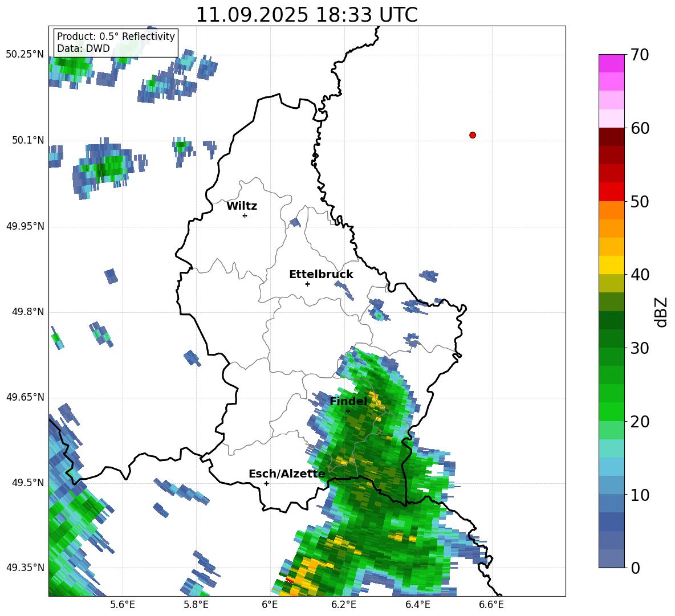The width and height of the screenshot is (675, 616).
Task: Select the Wiltz city label
Action: [x=242, y=206]
